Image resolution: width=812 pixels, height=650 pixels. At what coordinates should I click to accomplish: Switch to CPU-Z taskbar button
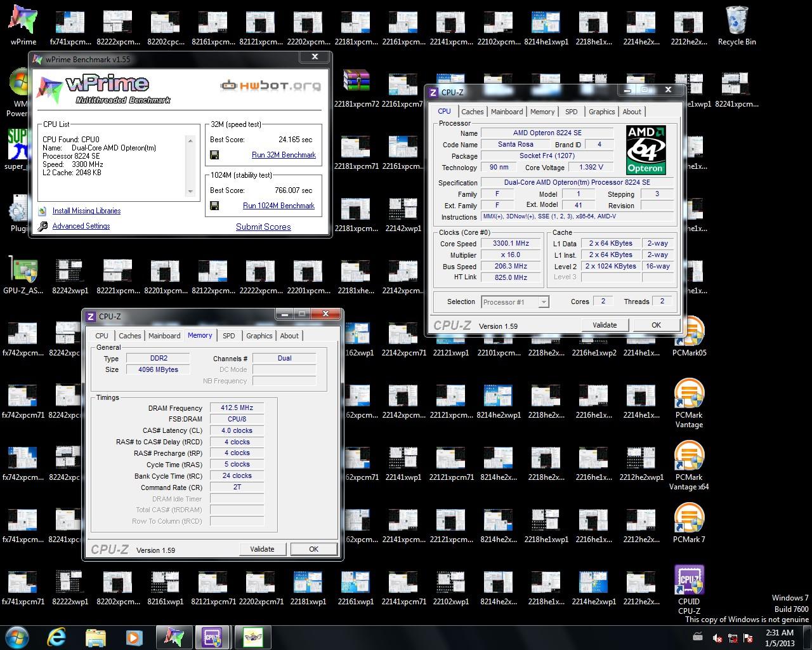point(213,637)
